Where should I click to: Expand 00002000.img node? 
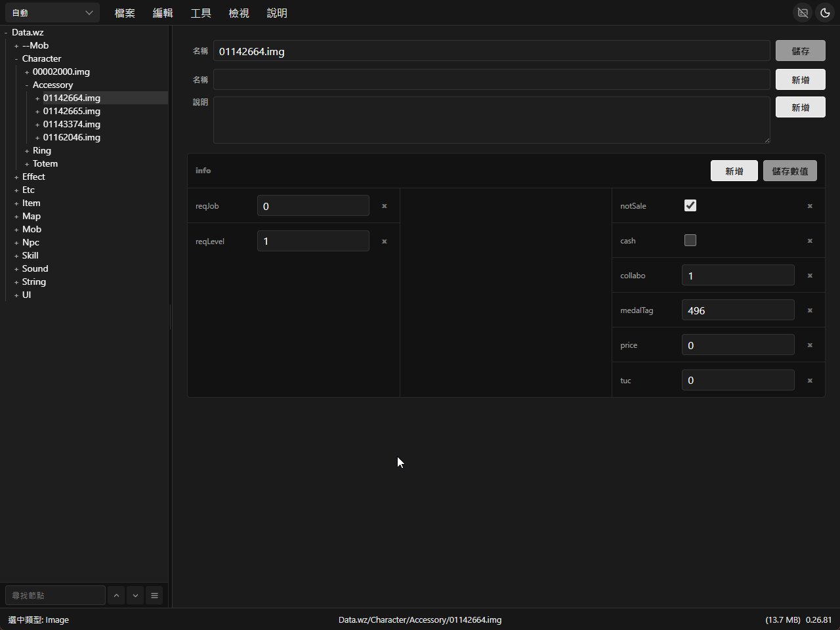coord(27,72)
